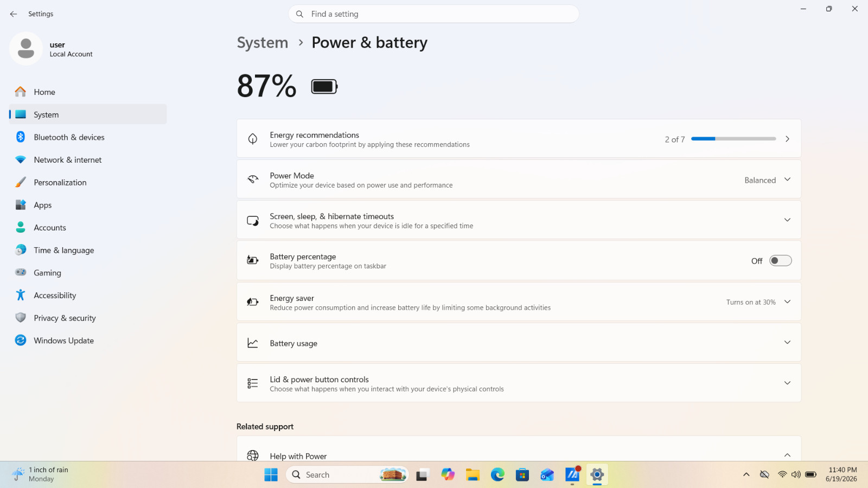Launch Copilot from the taskbar

[x=448, y=475]
